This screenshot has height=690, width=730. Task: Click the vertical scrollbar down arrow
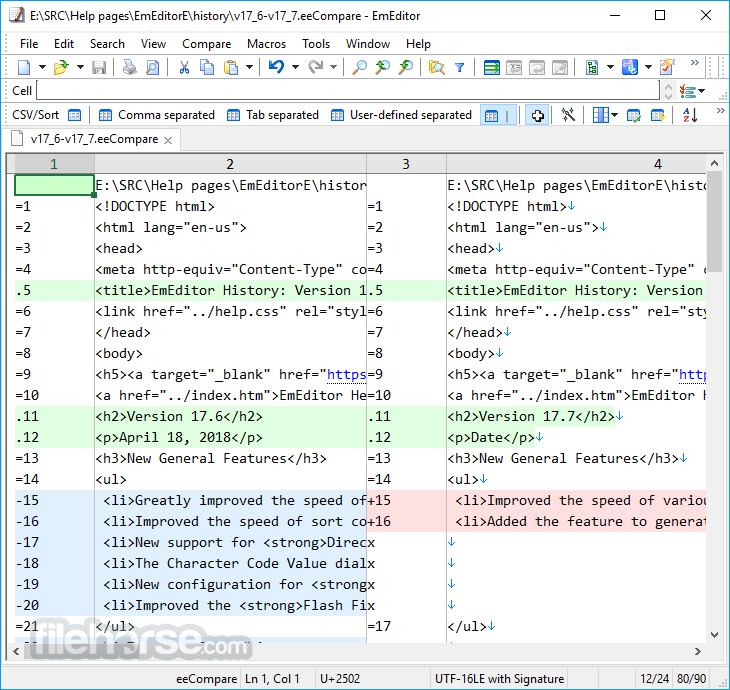point(715,634)
